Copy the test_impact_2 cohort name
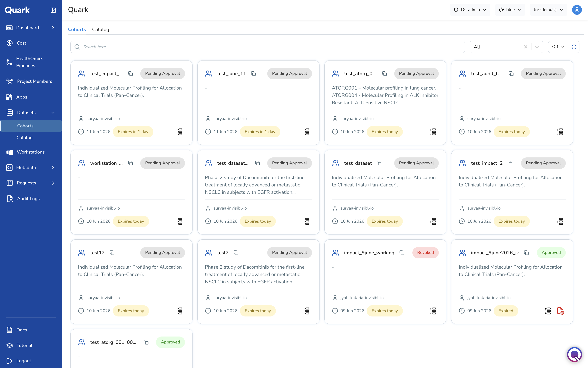The image size is (588, 368). tap(510, 163)
